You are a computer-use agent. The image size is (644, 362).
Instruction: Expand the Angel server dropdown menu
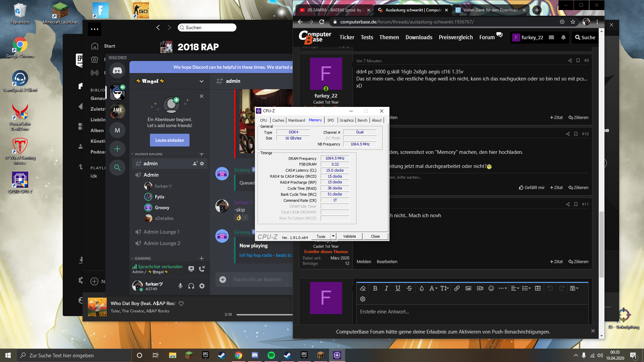point(201,81)
